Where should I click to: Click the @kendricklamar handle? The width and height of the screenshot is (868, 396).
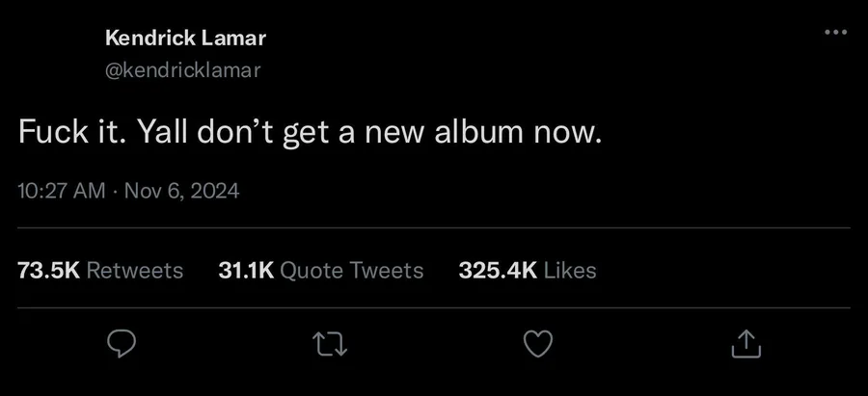tap(182, 70)
